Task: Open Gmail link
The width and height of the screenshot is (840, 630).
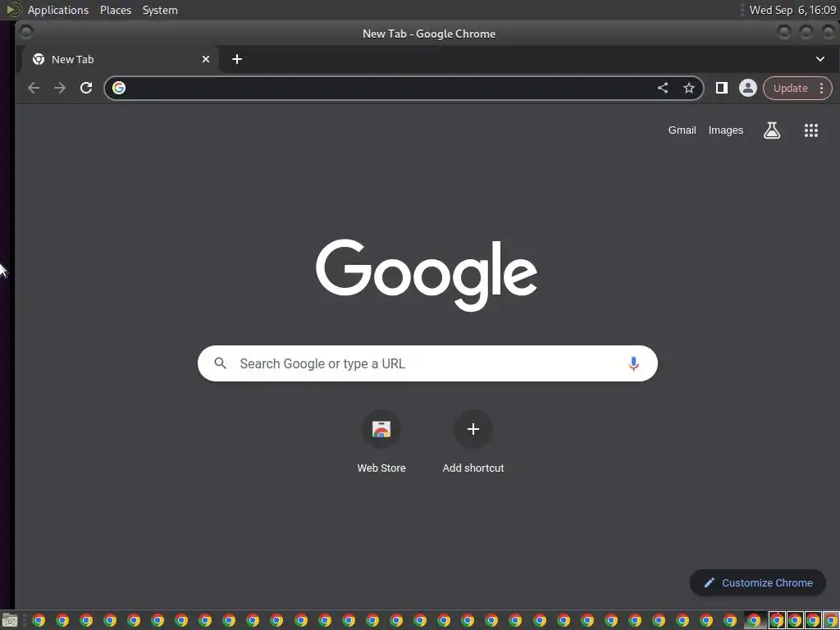Action: coord(682,130)
